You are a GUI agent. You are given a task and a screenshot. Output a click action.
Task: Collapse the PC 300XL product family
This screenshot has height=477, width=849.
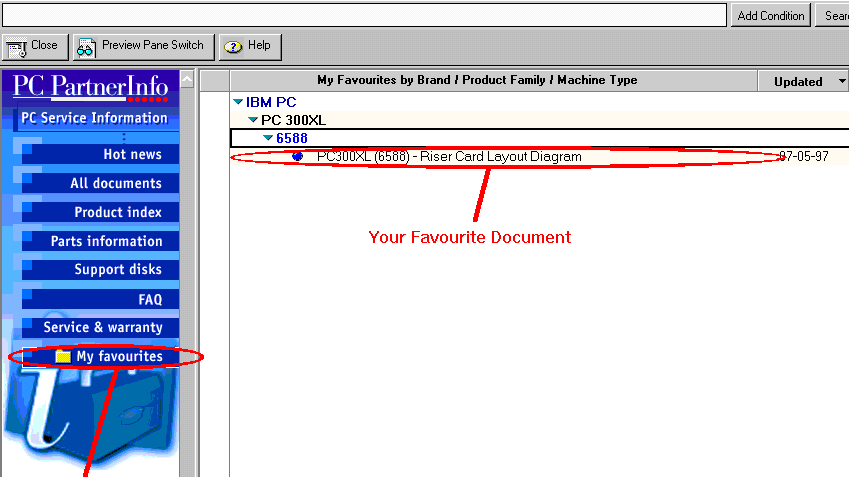(253, 120)
